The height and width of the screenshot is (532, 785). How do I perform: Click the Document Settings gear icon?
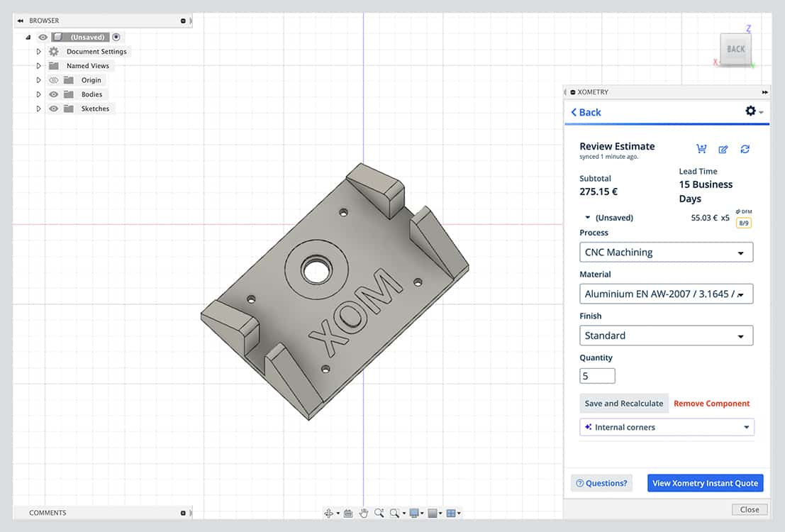click(x=54, y=52)
